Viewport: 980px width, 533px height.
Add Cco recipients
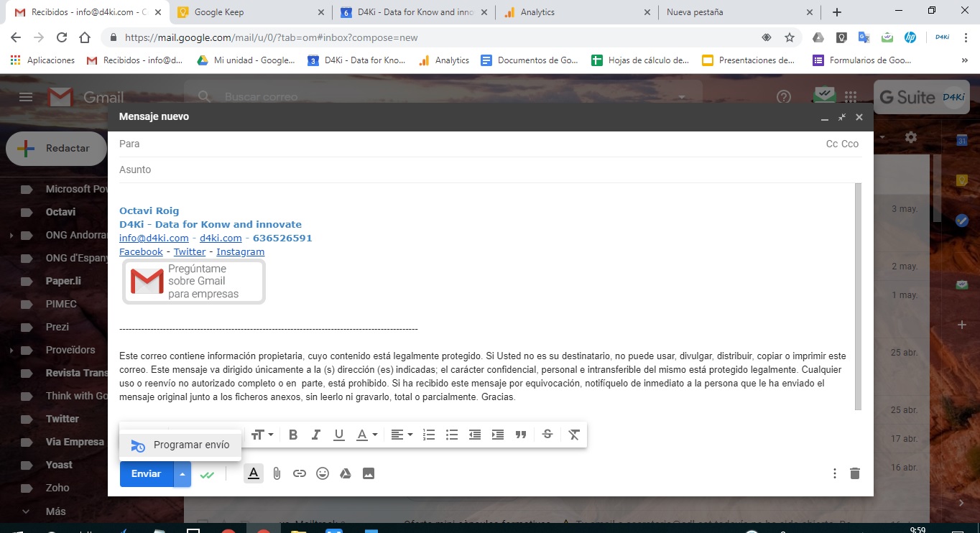pyautogui.click(x=851, y=144)
